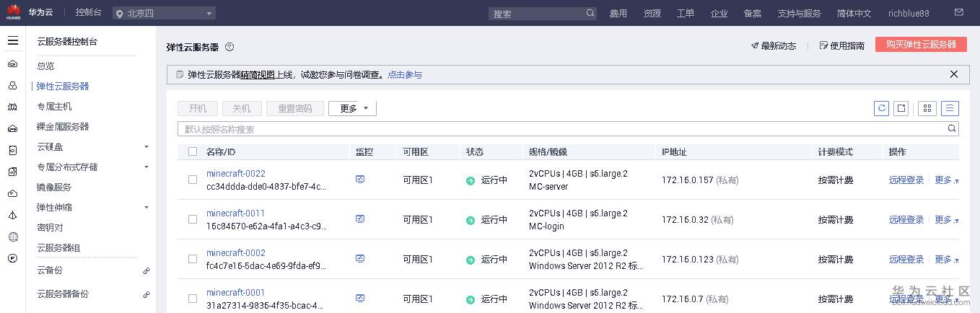Screen dimensions: 980x313
Task: Click 购买弹性云服务器 button
Action: tap(921, 44)
